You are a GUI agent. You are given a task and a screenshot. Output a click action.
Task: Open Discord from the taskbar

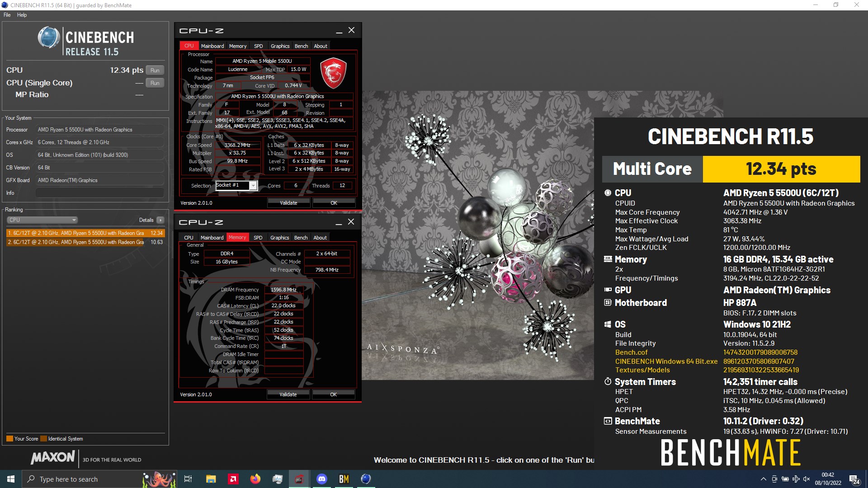(x=321, y=479)
